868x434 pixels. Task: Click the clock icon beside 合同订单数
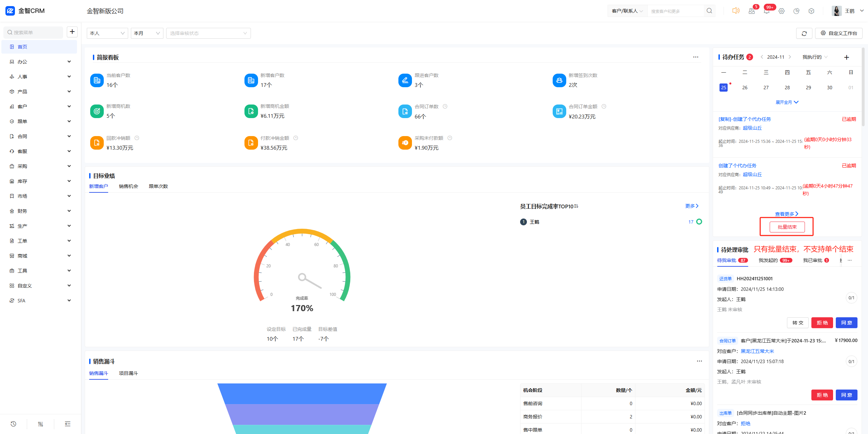[445, 107]
